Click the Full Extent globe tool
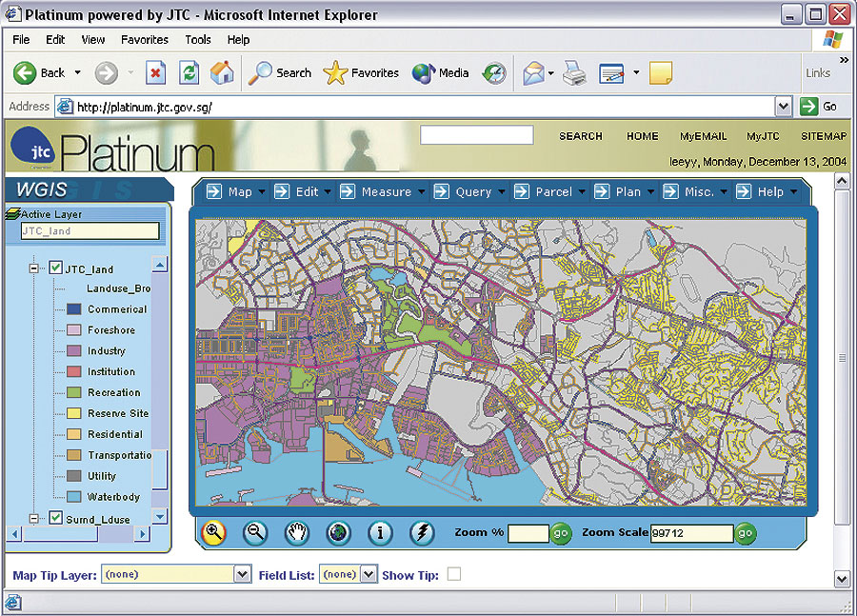 point(338,532)
